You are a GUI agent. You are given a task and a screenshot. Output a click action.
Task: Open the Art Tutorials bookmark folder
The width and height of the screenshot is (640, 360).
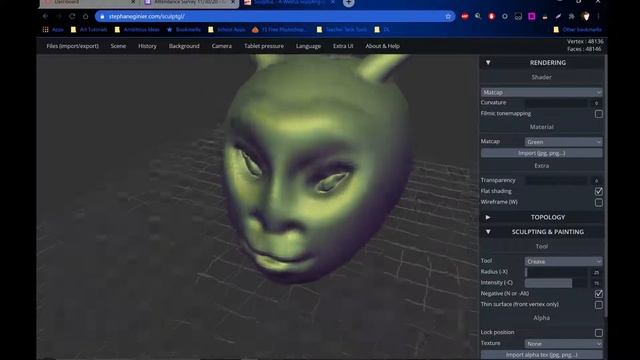pyautogui.click(x=89, y=29)
